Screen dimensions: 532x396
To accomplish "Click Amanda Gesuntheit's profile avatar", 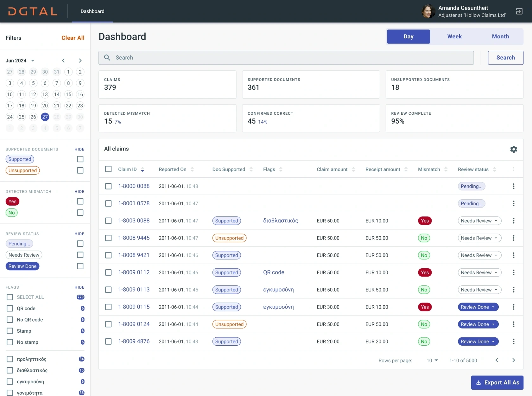I will 428,11.
